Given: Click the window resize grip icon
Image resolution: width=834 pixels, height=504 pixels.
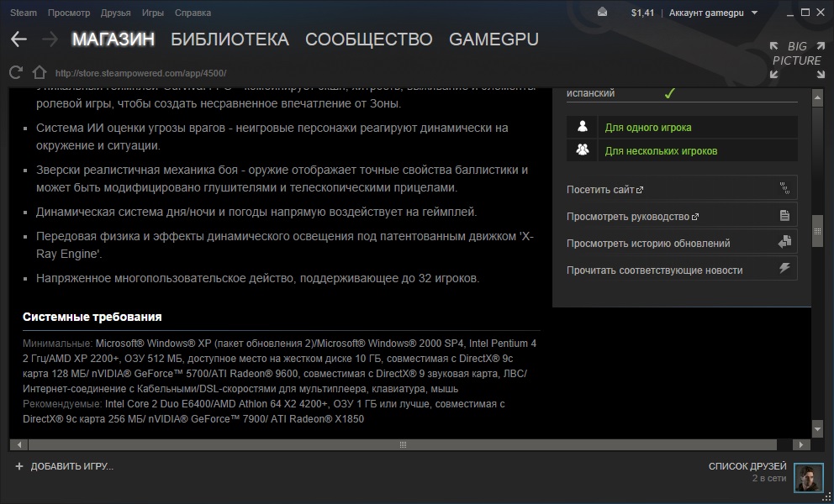Looking at the screenshot, I should click(x=826, y=496).
